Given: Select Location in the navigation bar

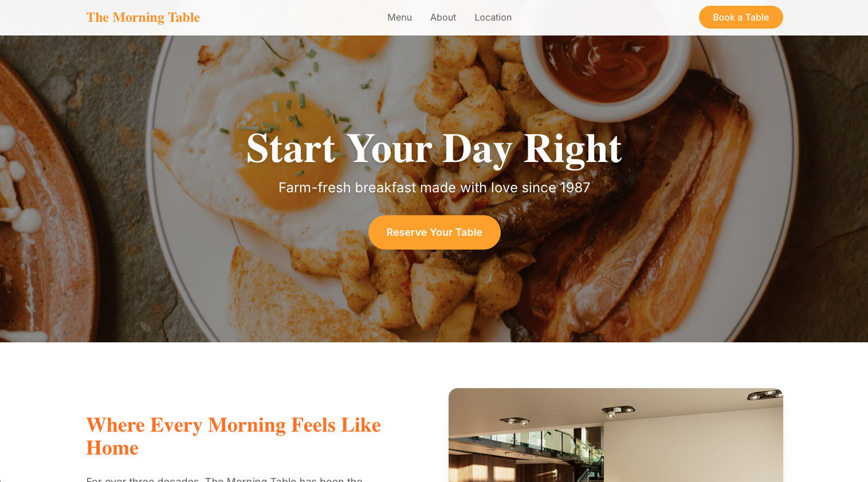Looking at the screenshot, I should coord(493,17).
